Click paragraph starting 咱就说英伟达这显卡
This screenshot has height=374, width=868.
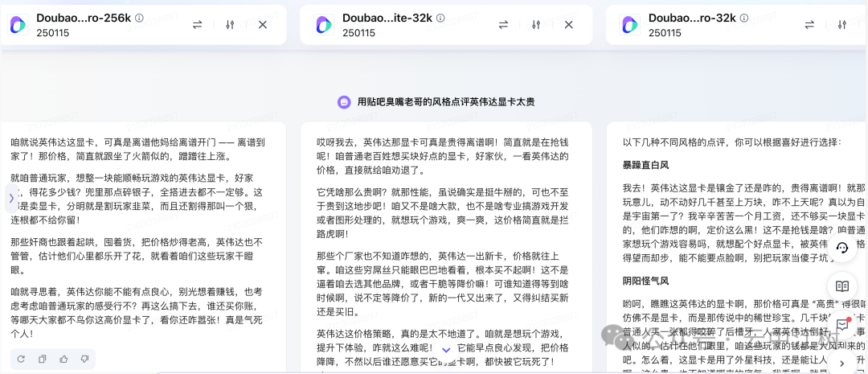(x=137, y=149)
